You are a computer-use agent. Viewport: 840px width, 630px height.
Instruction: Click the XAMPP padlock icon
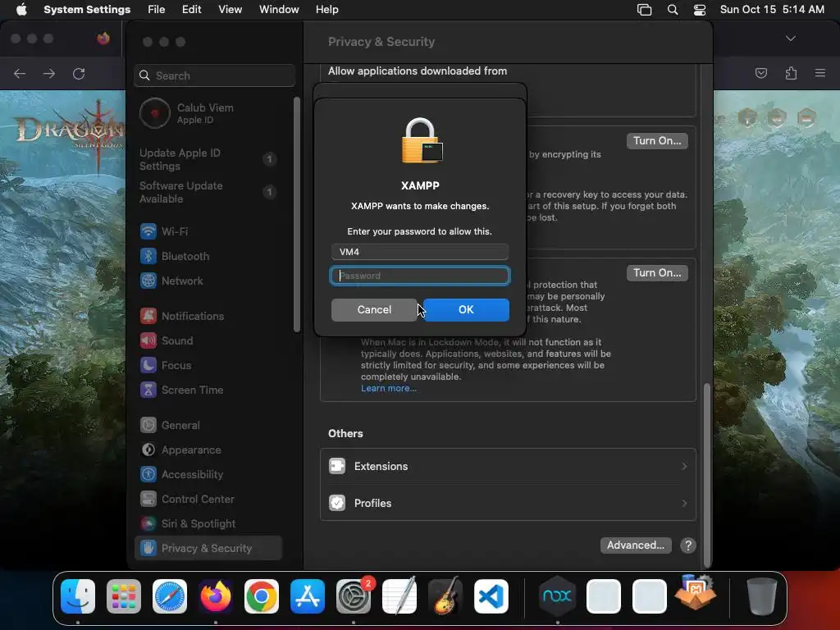coord(422,140)
